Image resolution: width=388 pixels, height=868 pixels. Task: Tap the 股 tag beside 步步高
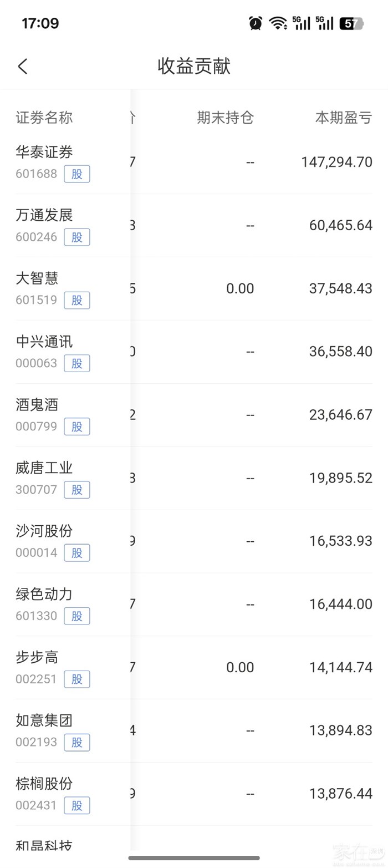pos(76,679)
